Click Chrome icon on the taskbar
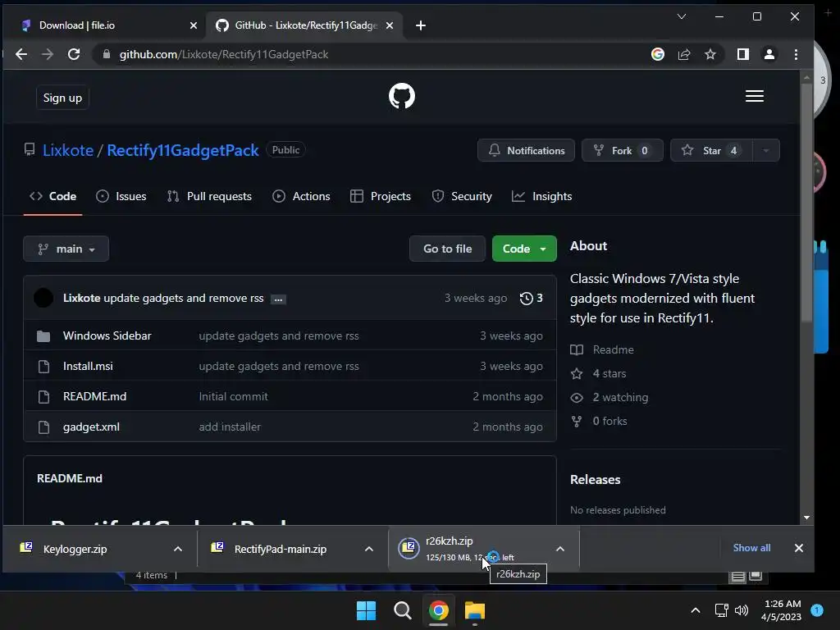The width and height of the screenshot is (840, 630). [x=438, y=610]
